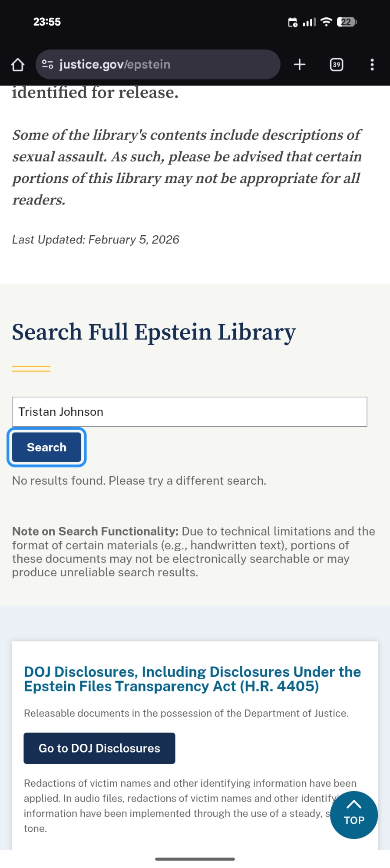Open the DOJ Disclosures heading link
Viewport: 390px width, 868px height.
click(x=192, y=679)
